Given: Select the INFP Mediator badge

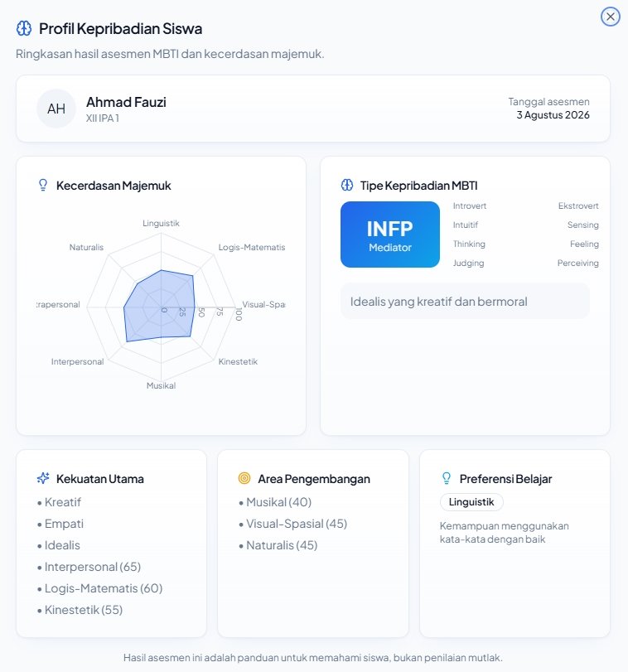Looking at the screenshot, I should (x=390, y=234).
